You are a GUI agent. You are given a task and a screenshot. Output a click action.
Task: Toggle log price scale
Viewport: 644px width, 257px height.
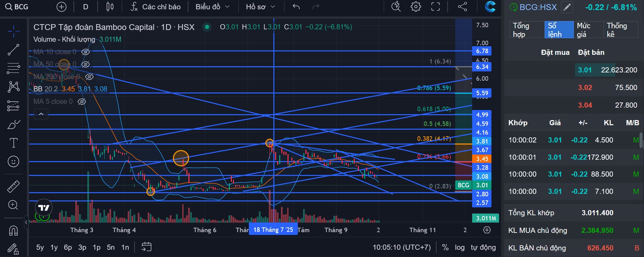pos(460,247)
